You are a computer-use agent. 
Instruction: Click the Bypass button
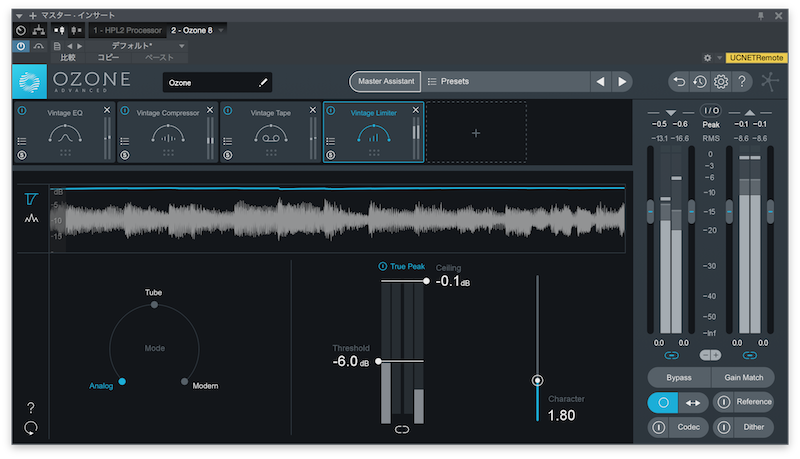[679, 378]
